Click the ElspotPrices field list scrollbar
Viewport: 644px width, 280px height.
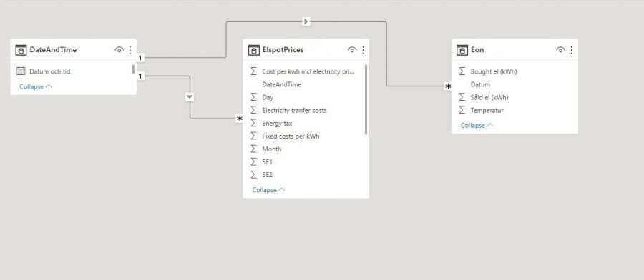(x=366, y=99)
